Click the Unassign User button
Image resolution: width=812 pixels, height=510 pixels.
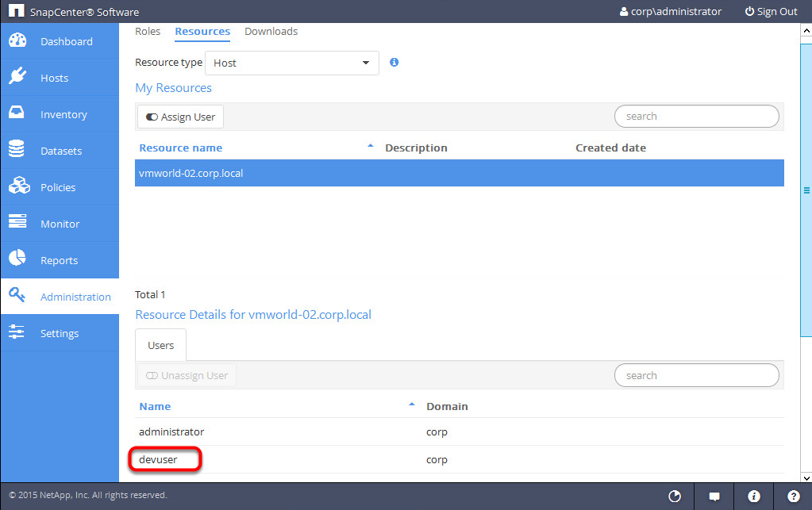(187, 375)
